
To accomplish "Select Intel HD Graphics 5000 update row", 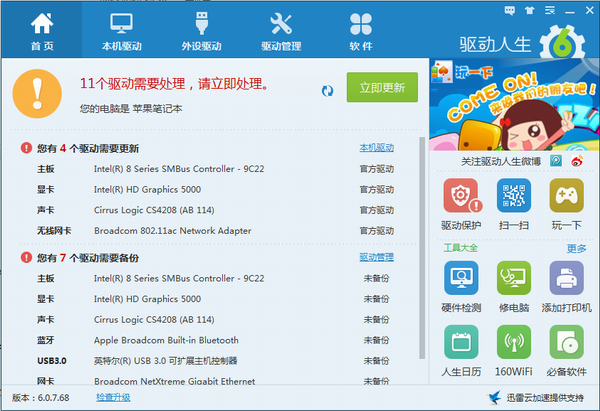I will tap(215, 189).
